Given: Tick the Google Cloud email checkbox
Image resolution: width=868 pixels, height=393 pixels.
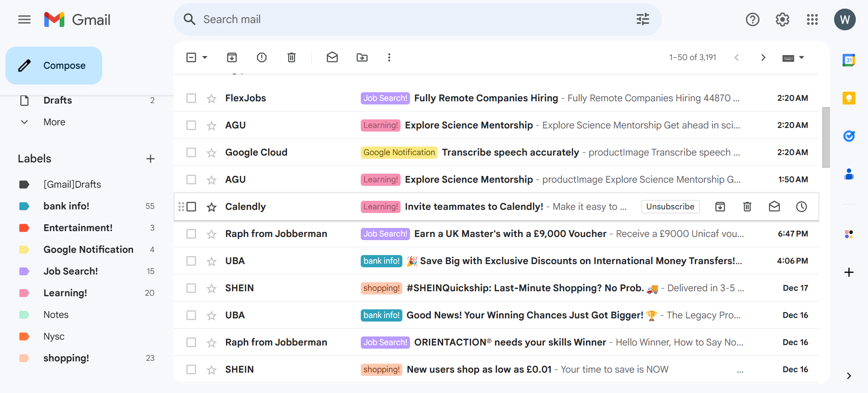Looking at the screenshot, I should [191, 152].
